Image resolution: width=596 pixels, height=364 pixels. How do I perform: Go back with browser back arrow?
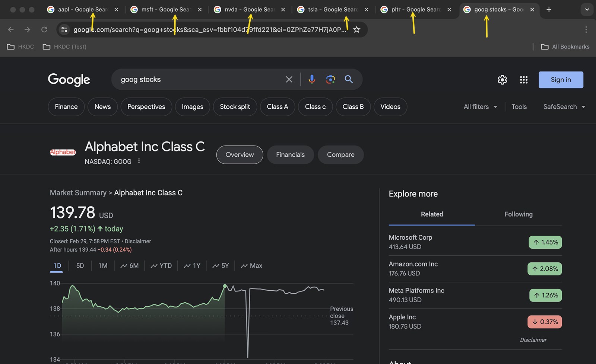pyautogui.click(x=11, y=29)
